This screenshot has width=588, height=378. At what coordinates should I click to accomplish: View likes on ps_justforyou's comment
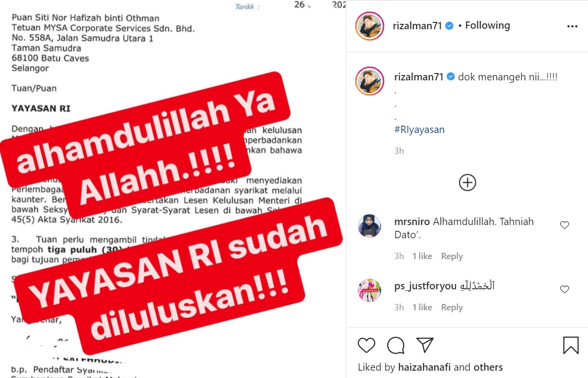(422, 307)
